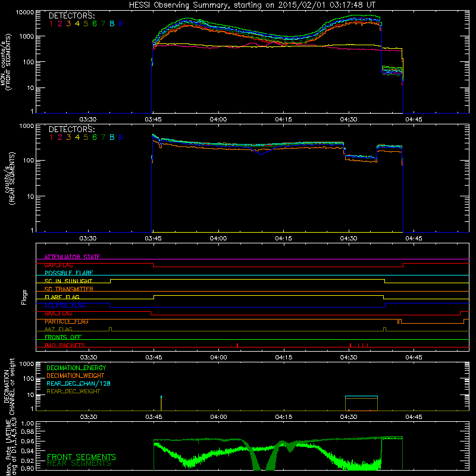Click the POSSIBLE_FLARE flag label
Image resolution: width=476 pixels, height=476 pixels.
coord(68,273)
